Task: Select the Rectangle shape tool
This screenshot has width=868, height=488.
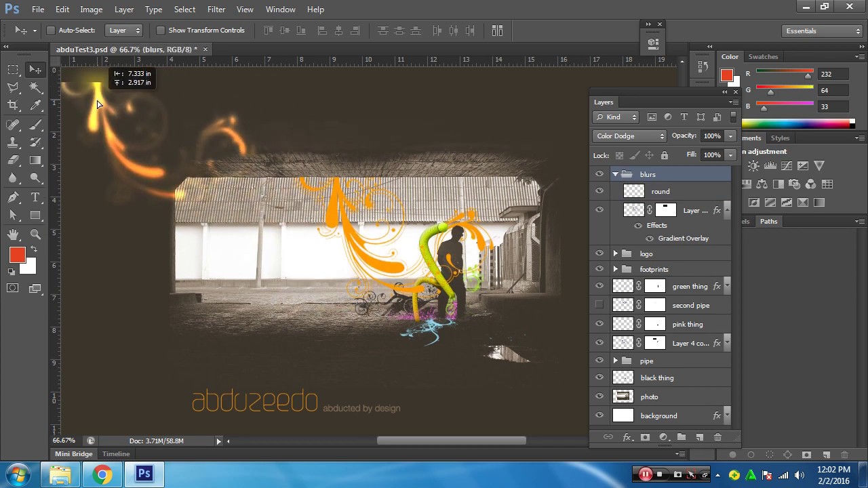Action: (x=35, y=215)
